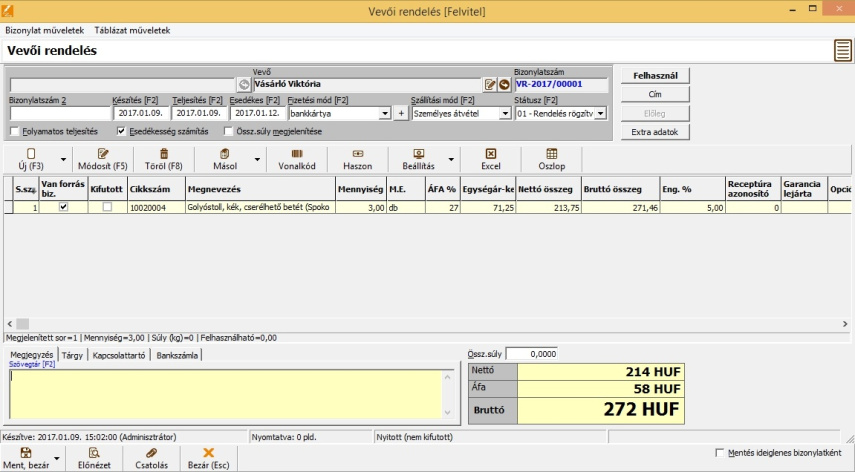Toggle the Esedékesség számítás checkbox
The width and height of the screenshot is (855, 472).
click(122, 131)
